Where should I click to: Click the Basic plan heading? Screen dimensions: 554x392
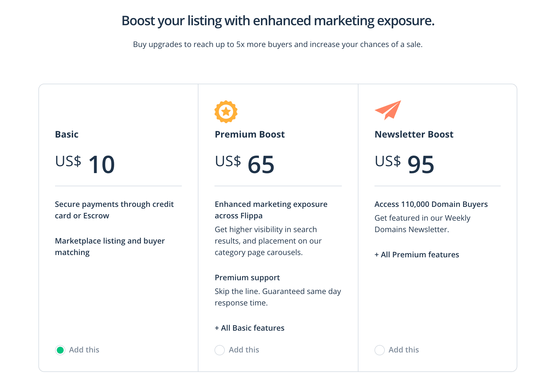67,134
